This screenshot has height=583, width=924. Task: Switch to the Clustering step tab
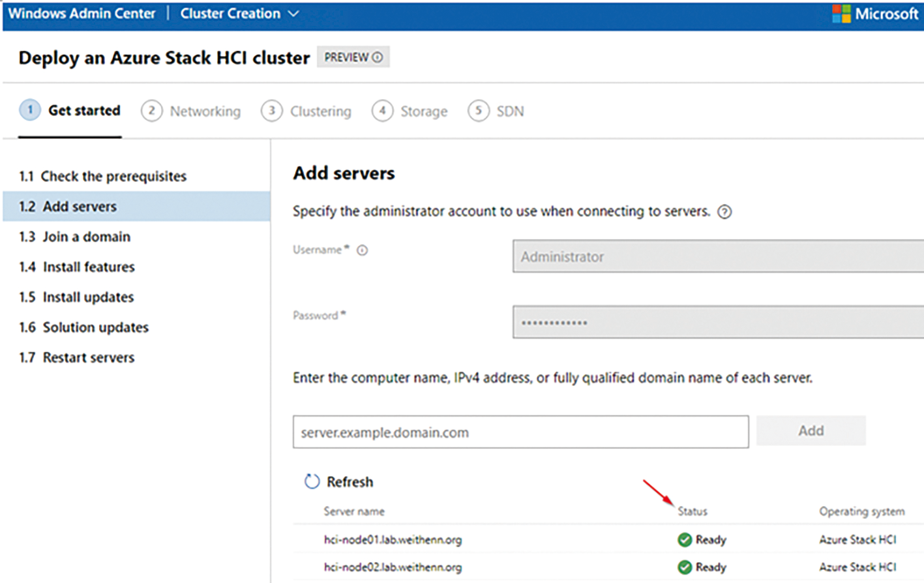click(x=306, y=112)
